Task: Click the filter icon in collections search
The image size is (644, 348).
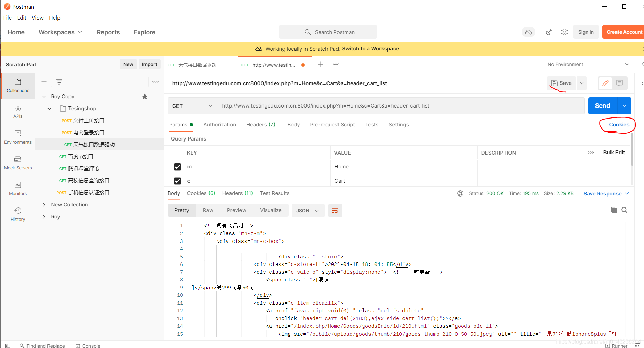Action: (59, 82)
